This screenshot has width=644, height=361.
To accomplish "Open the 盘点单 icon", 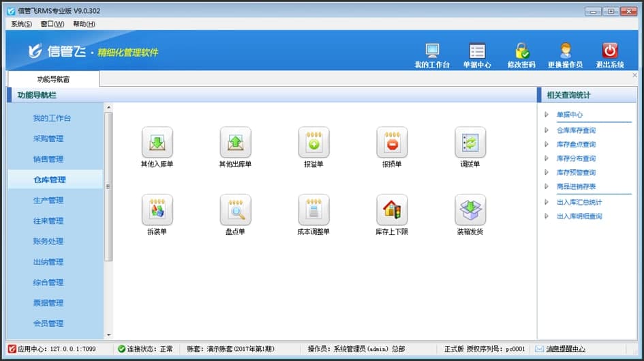I will pyautogui.click(x=235, y=210).
